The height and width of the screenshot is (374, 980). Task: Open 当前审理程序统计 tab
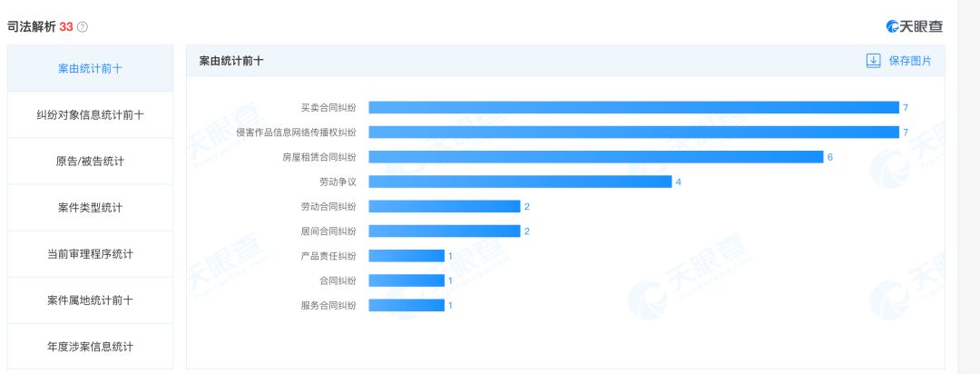pyautogui.click(x=90, y=253)
